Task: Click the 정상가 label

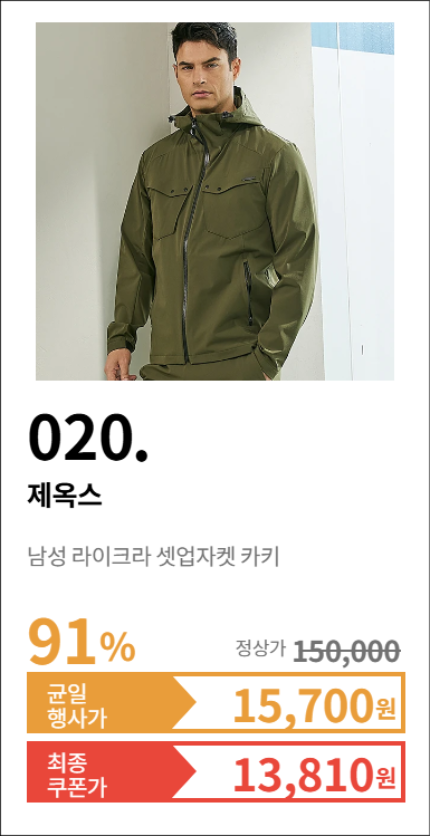Action: (261, 648)
